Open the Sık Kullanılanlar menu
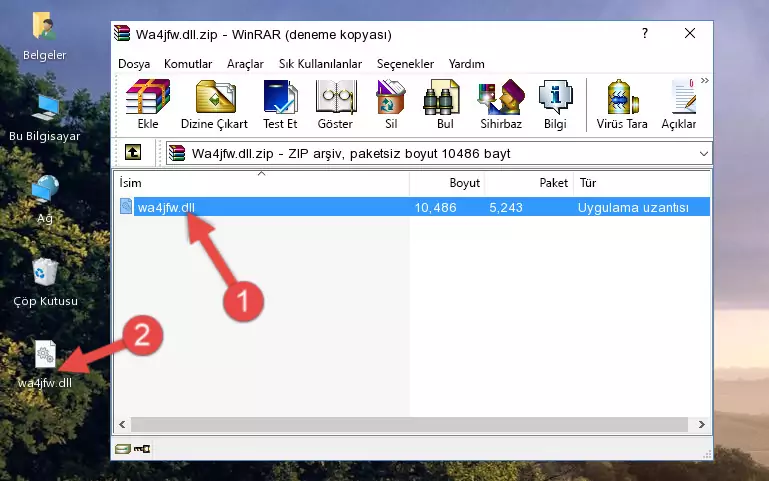 [320, 64]
